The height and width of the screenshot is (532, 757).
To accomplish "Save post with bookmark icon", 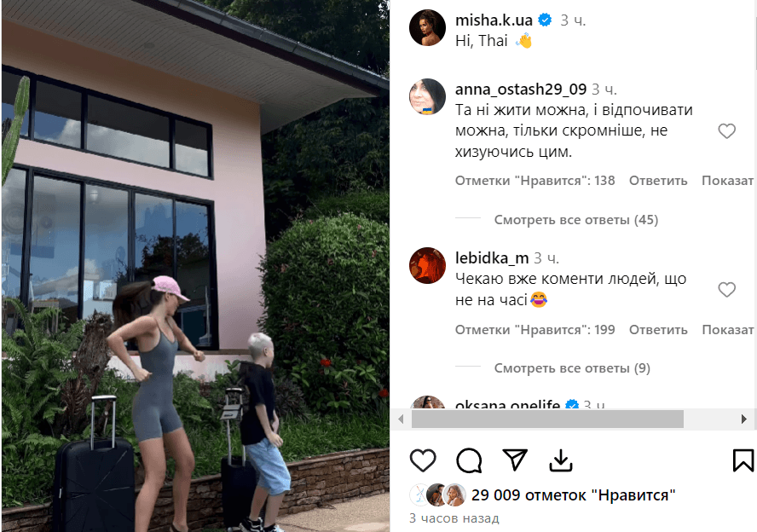I will [x=743, y=460].
